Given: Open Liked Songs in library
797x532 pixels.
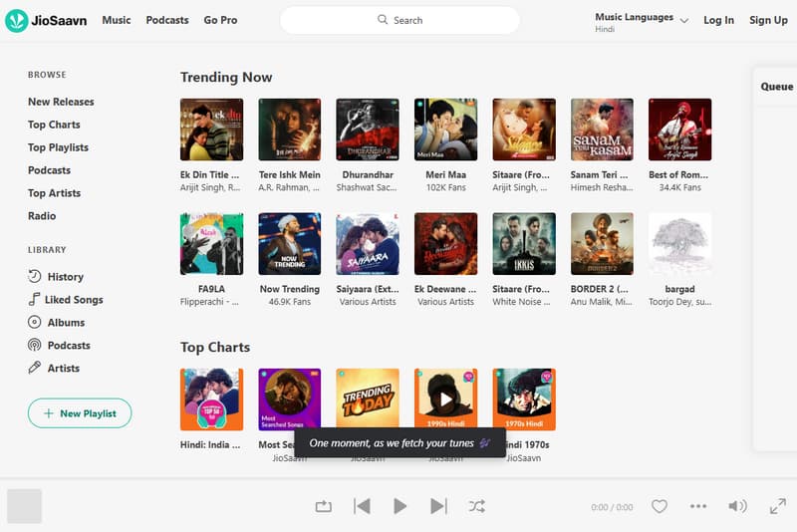Looking at the screenshot, I should 66,299.
